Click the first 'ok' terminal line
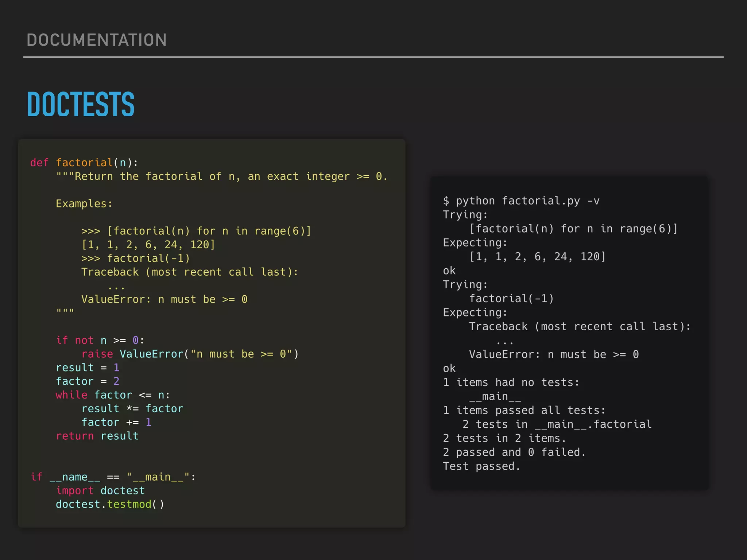 tap(449, 271)
